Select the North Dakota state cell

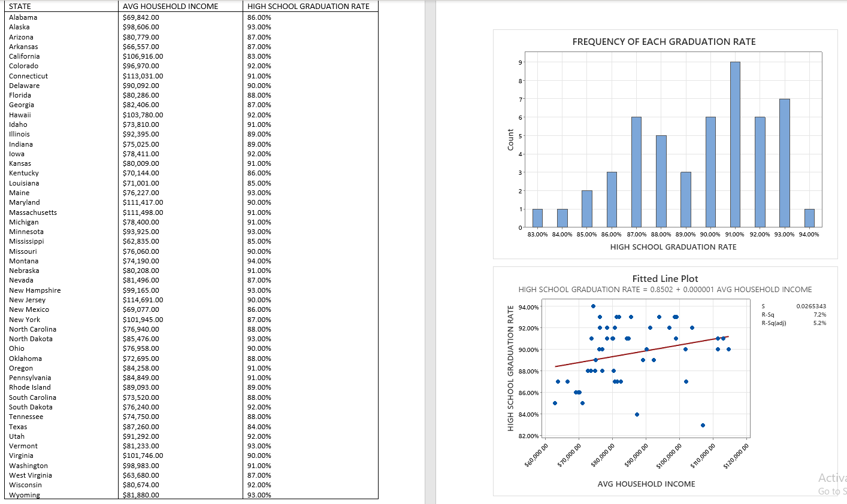click(31, 339)
